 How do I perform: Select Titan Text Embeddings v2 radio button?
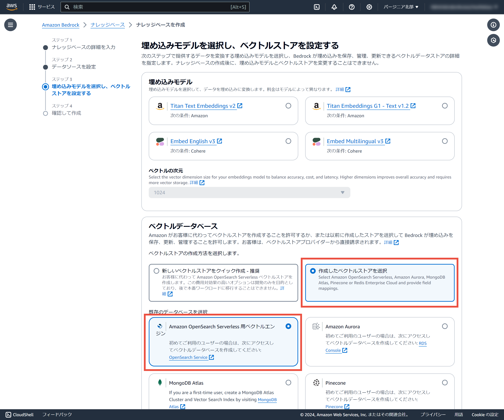(x=288, y=106)
